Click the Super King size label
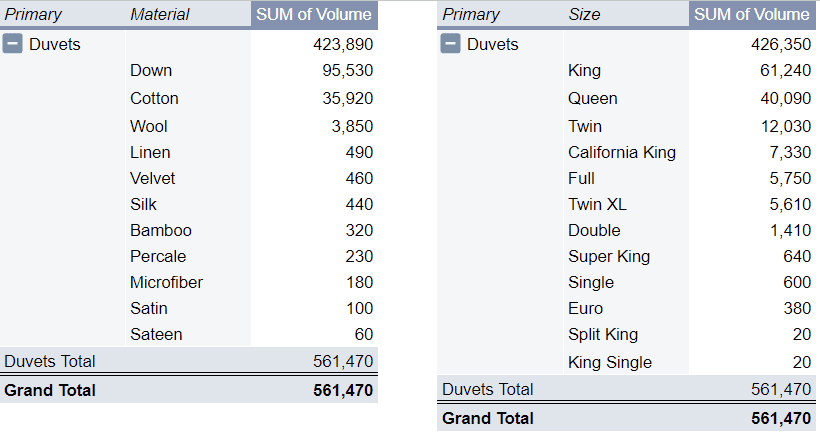Viewport: 820px width, 432px height. (x=609, y=256)
